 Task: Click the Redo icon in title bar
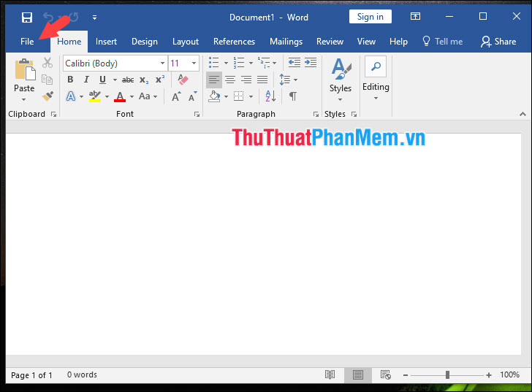[x=74, y=17]
